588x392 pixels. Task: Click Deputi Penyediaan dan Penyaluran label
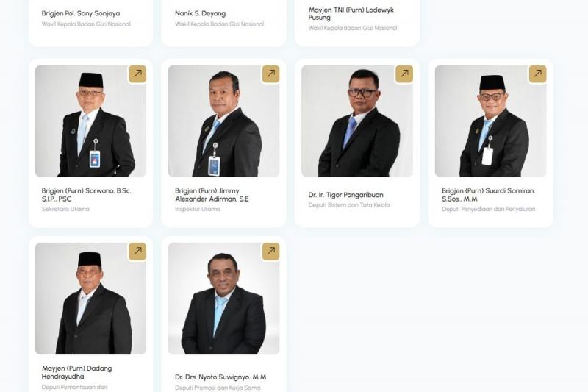pyautogui.click(x=488, y=209)
